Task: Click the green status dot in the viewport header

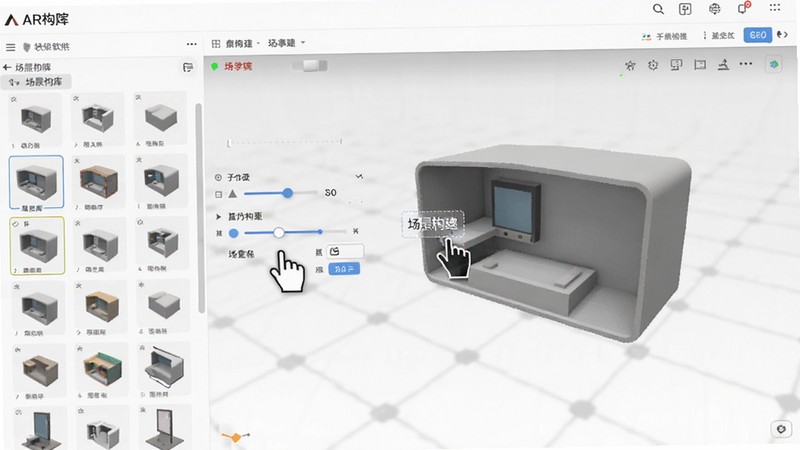Action: 215,66
